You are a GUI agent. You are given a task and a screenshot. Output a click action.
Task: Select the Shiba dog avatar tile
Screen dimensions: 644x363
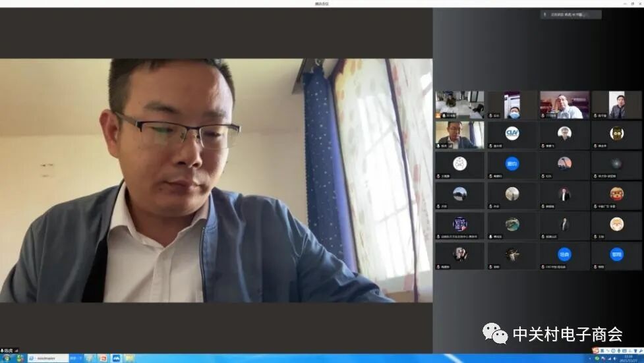click(616, 225)
